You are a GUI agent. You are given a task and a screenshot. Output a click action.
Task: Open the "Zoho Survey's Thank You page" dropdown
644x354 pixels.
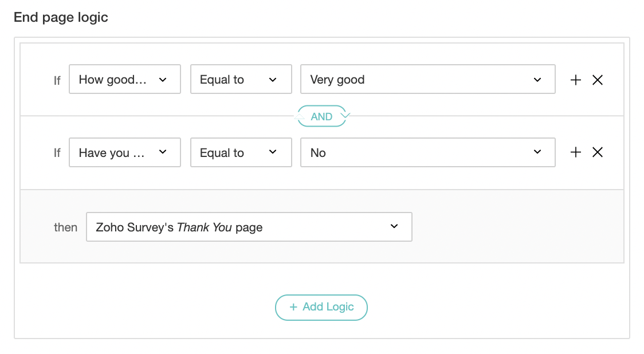249,227
